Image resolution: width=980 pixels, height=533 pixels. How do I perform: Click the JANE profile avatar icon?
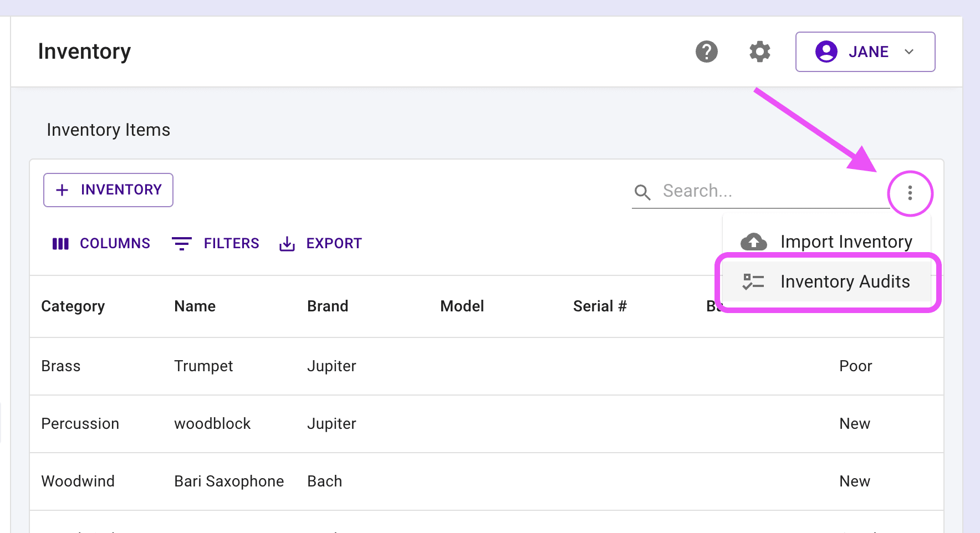coord(826,52)
